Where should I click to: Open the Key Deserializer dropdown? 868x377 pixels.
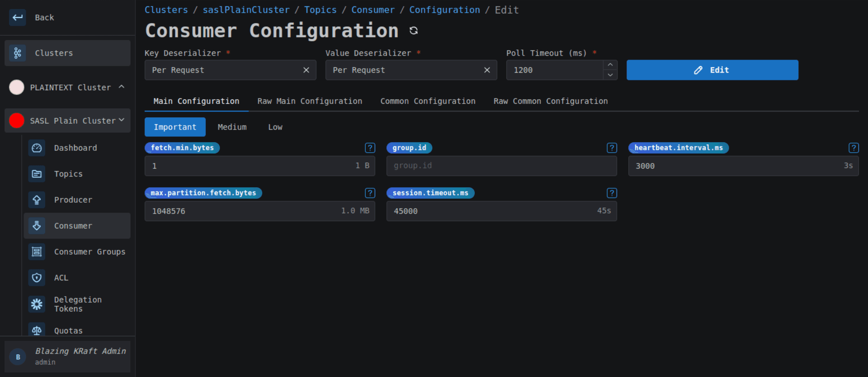[230, 70]
